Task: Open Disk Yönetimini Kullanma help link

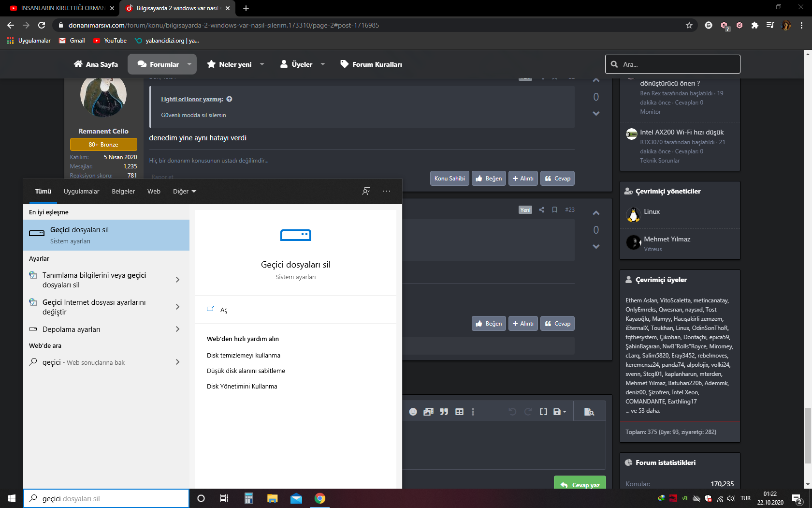Action: tap(242, 387)
